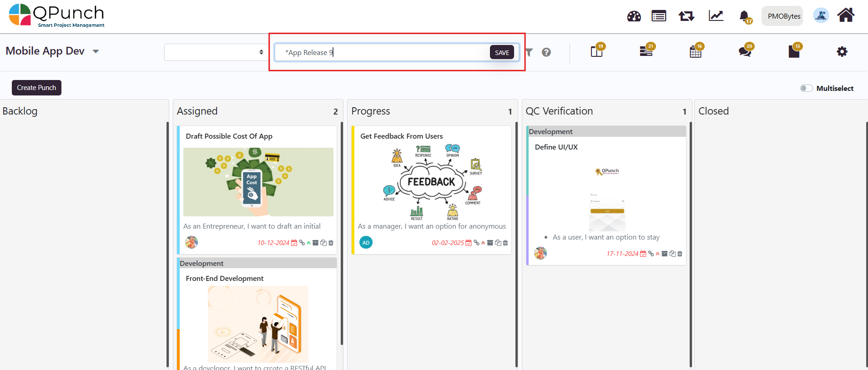The height and width of the screenshot is (370, 868).
Task: Click the filter funnel icon
Action: 529,52
